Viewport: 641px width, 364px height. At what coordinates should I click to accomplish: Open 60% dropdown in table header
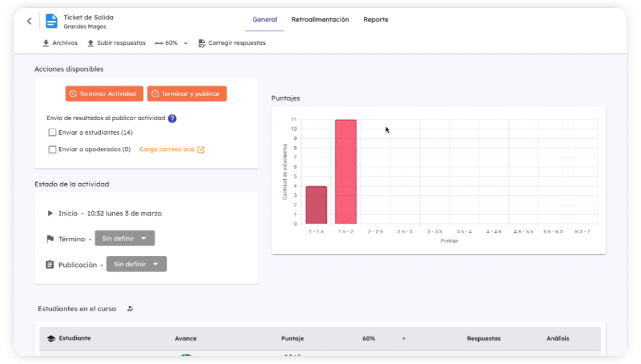(x=404, y=338)
